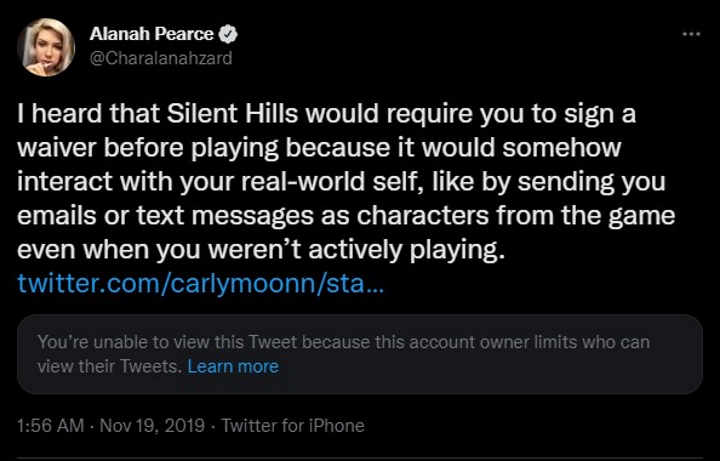Click Learn more in the restricted notice
Screen dimensions: 720x461
pyautogui.click(x=233, y=367)
